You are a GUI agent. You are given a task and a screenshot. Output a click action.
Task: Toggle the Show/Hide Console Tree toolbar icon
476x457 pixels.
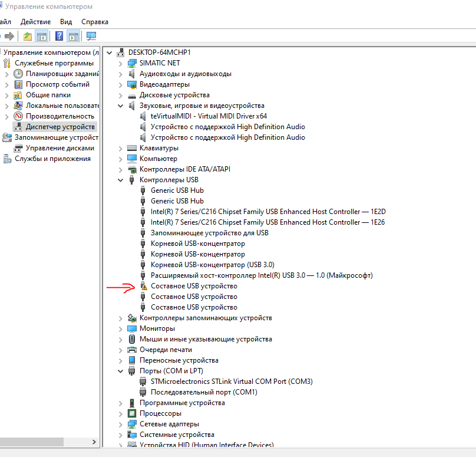(x=42, y=36)
